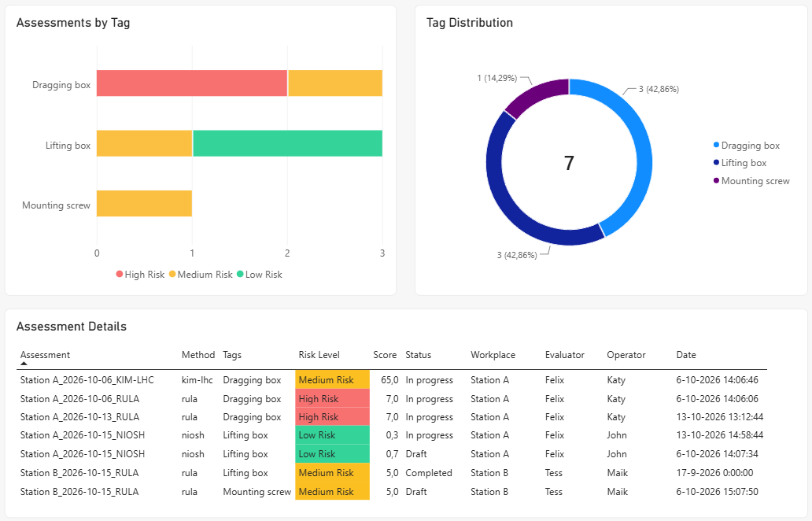Click the date cell '17-9-2026 0:00:00'

714,473
